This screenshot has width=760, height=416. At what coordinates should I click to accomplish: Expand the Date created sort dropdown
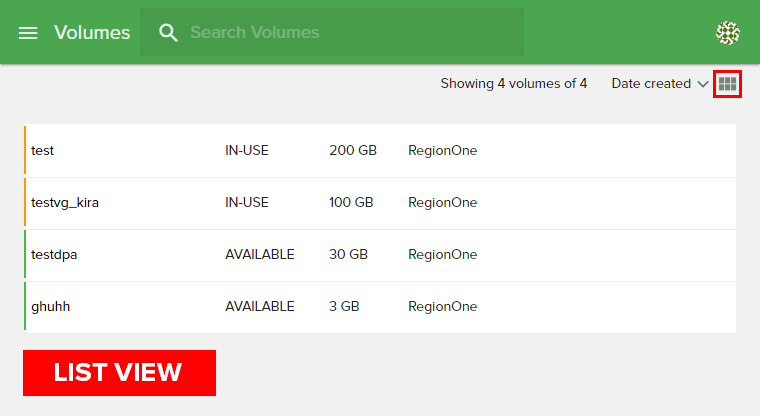click(651, 84)
